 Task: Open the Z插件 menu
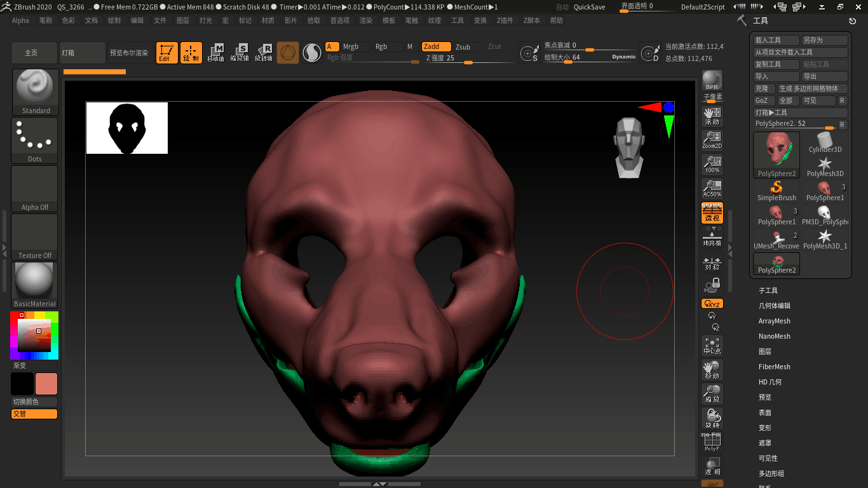(x=505, y=20)
